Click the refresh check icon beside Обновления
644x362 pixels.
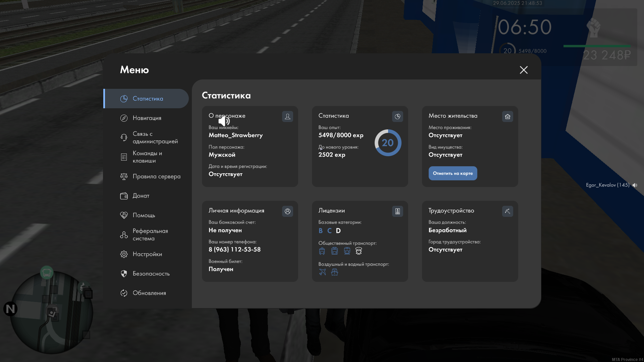(x=124, y=293)
